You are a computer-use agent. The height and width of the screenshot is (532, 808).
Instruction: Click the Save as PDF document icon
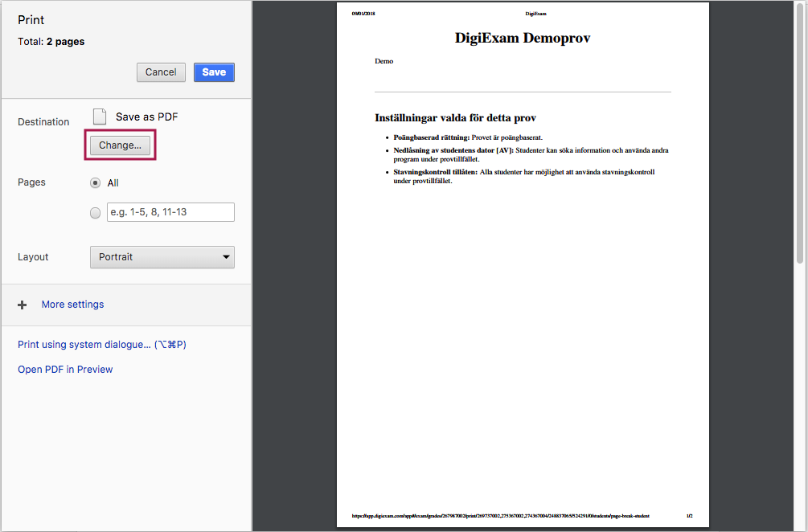click(x=100, y=117)
